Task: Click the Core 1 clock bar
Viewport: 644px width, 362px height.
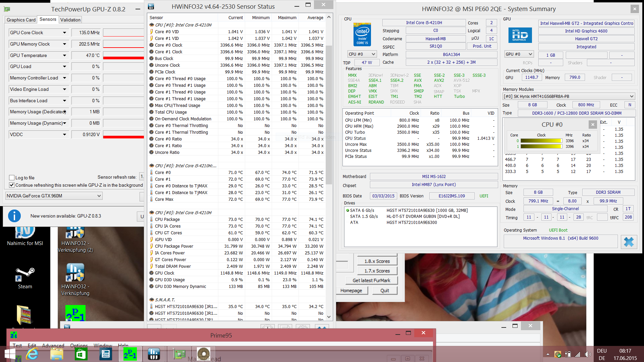Action: coord(541,146)
